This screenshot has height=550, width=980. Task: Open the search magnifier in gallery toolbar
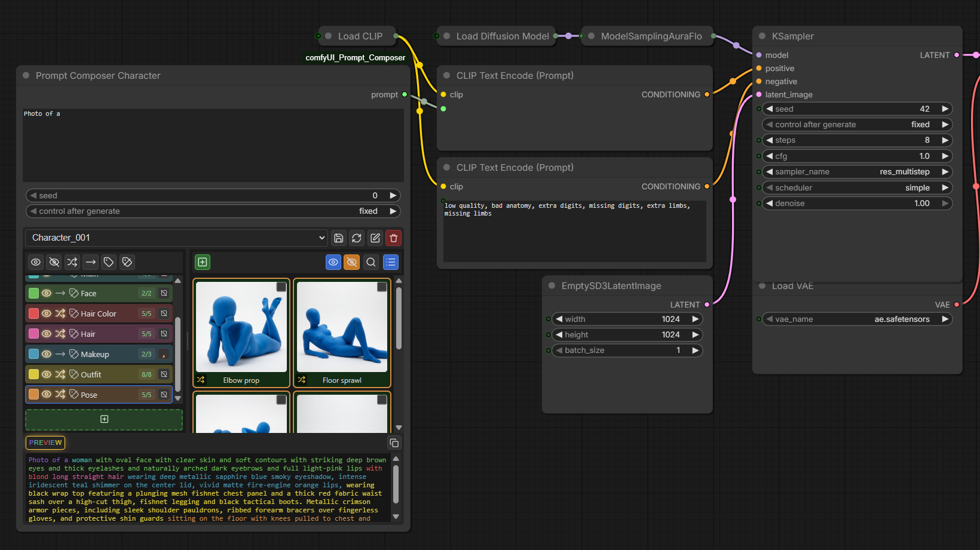tap(371, 262)
